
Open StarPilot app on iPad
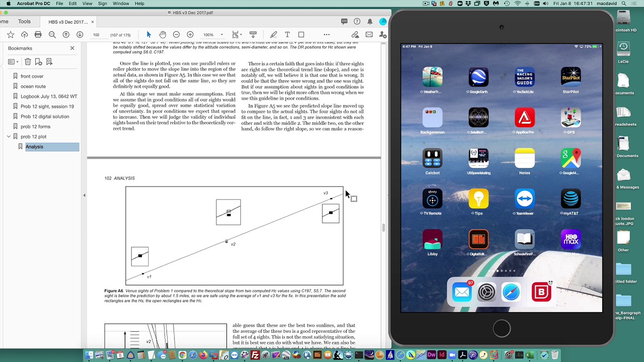[x=571, y=77]
